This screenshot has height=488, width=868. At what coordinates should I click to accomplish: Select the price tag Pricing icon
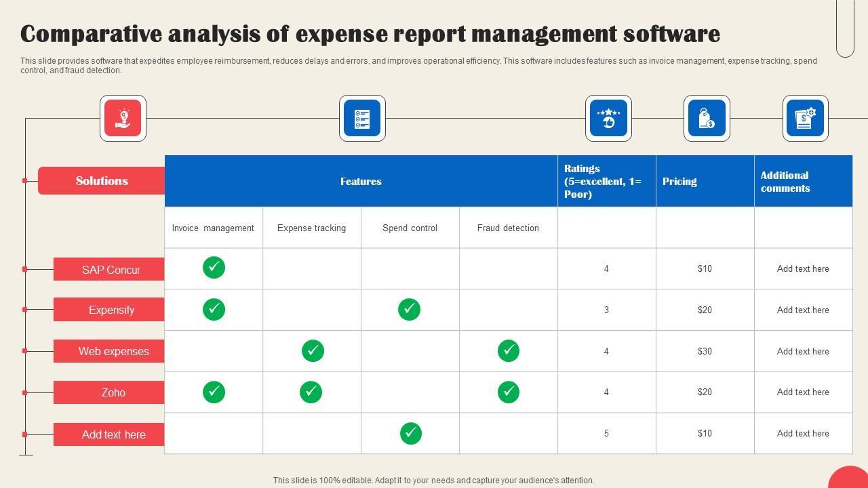click(x=707, y=119)
